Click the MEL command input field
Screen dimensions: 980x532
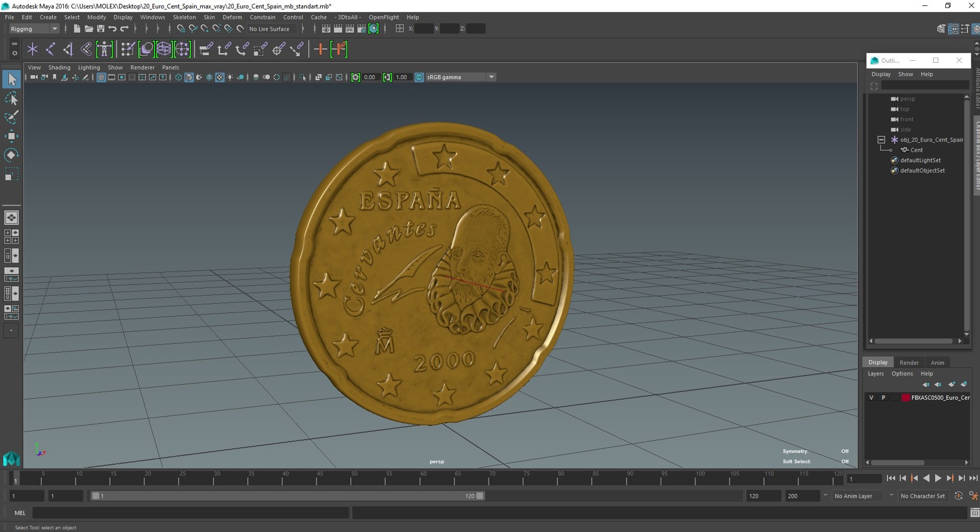(x=191, y=513)
